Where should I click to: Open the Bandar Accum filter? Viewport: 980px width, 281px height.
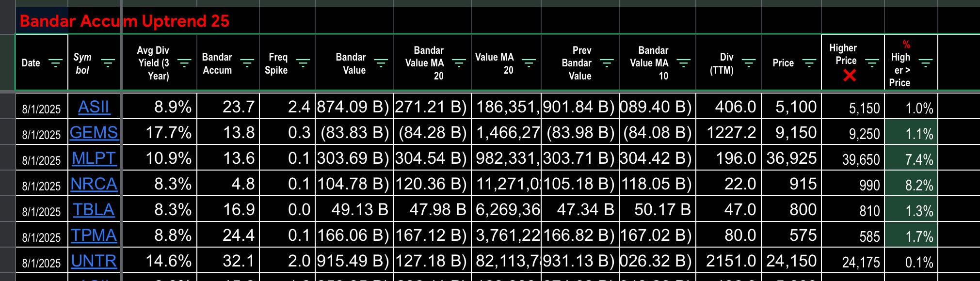point(247,63)
